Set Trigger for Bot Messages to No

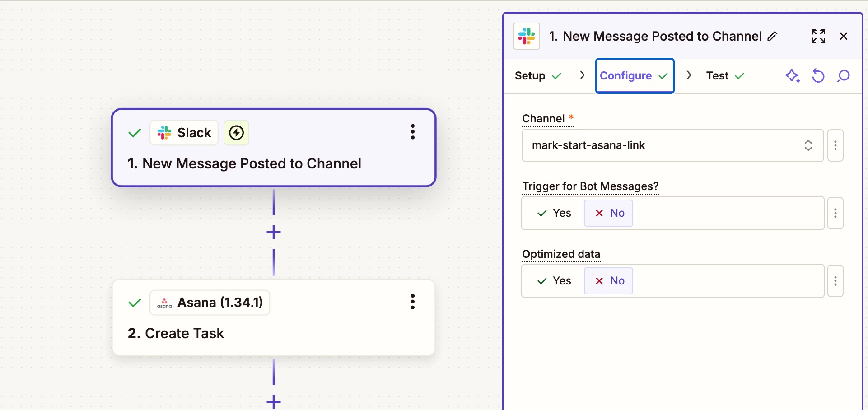tap(608, 213)
